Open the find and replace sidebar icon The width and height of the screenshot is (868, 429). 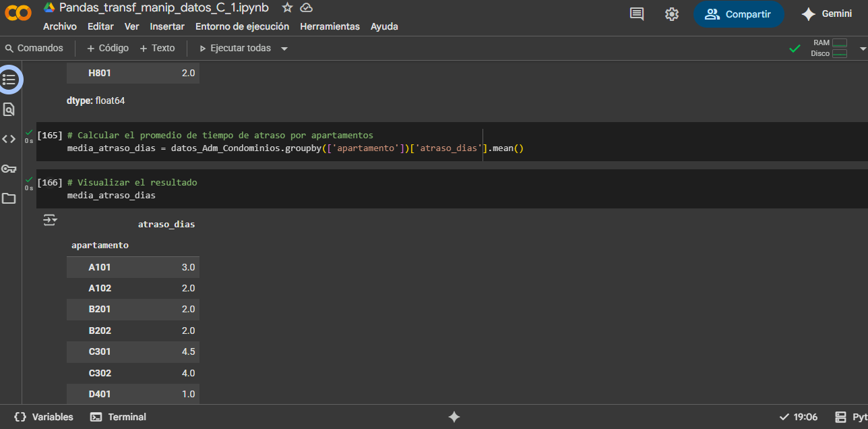9,109
